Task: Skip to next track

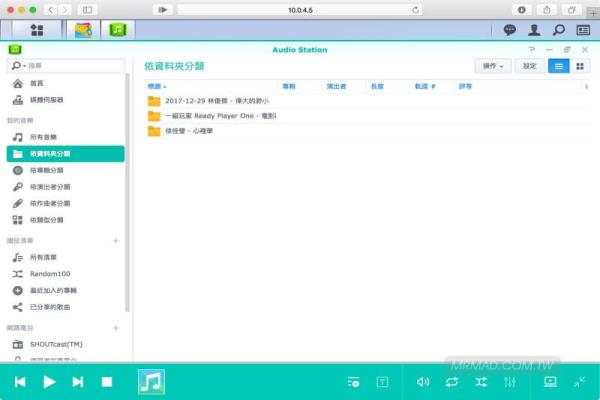Action: tap(78, 382)
